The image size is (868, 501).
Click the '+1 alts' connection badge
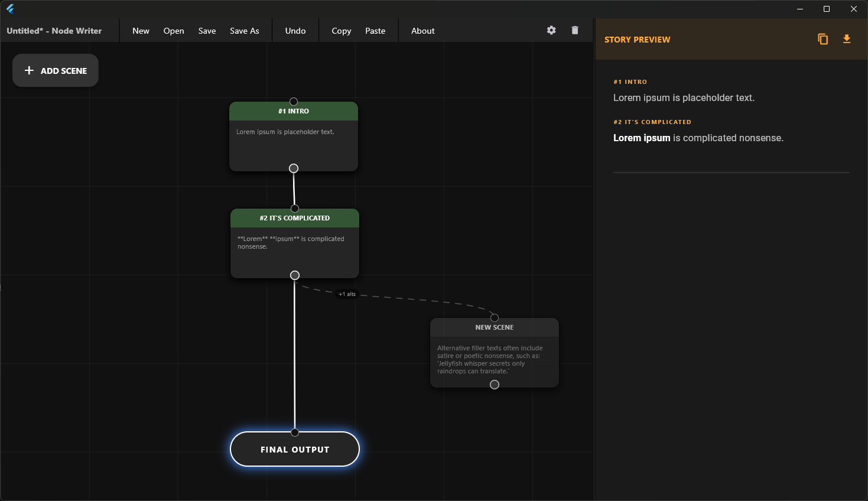347,294
